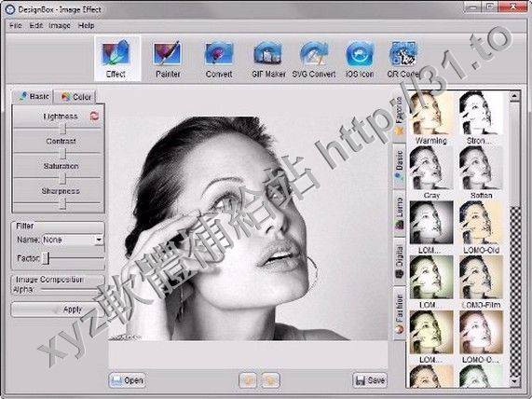Open the Help menu
Image resolution: width=532 pixels, height=399 pixels.
click(x=86, y=25)
